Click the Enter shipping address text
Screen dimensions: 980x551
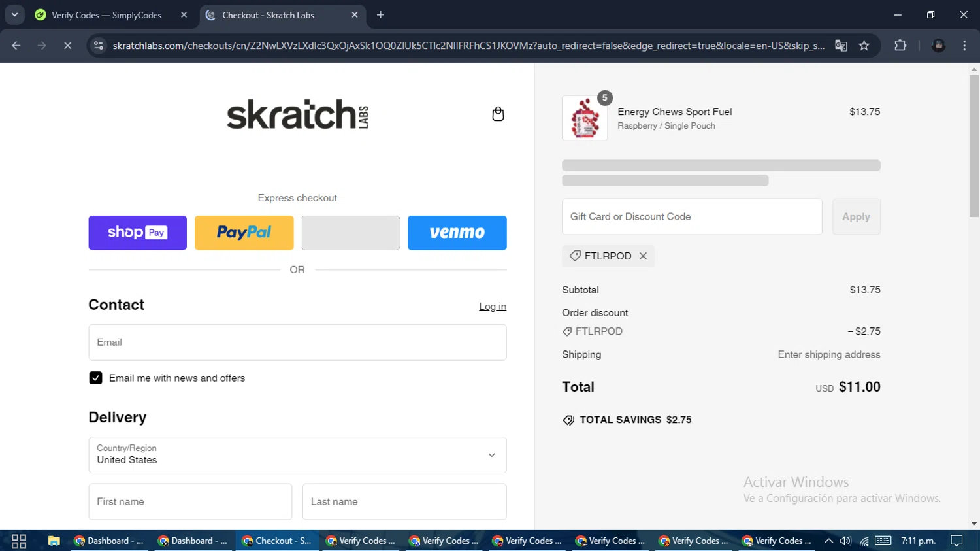coord(829,354)
